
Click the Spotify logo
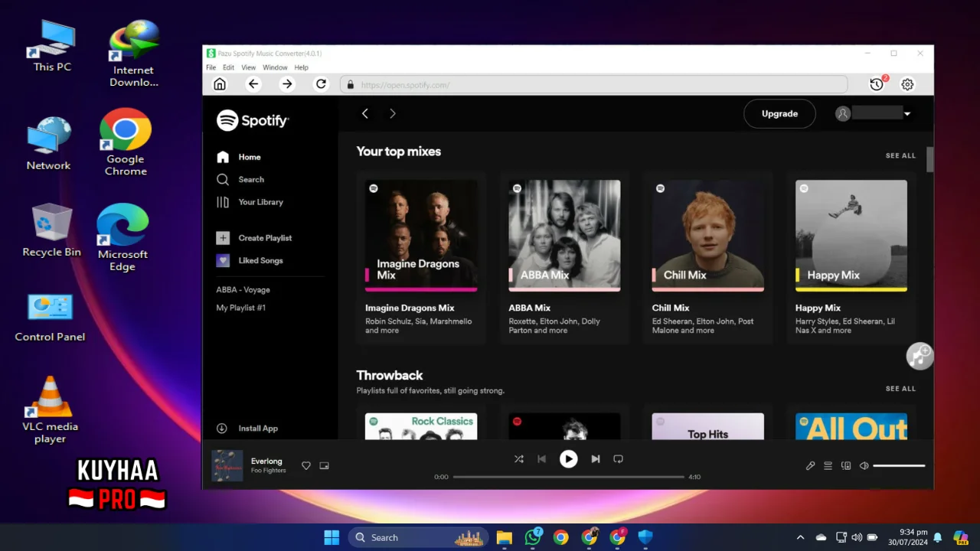click(x=253, y=120)
